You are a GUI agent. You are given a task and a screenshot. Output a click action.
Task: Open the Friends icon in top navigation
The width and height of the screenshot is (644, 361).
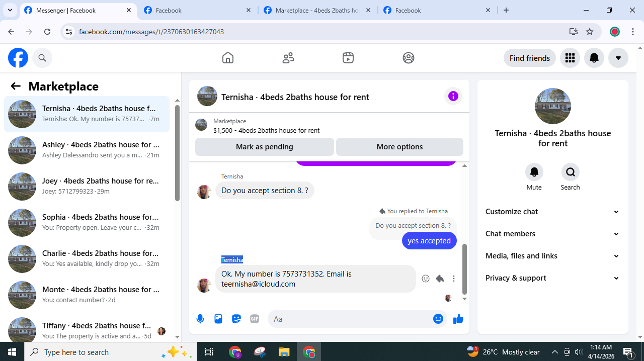(288, 58)
